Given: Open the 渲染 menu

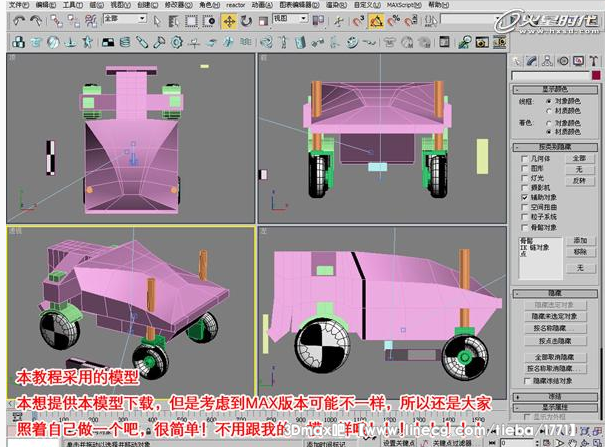Looking at the screenshot, I should (x=336, y=5).
